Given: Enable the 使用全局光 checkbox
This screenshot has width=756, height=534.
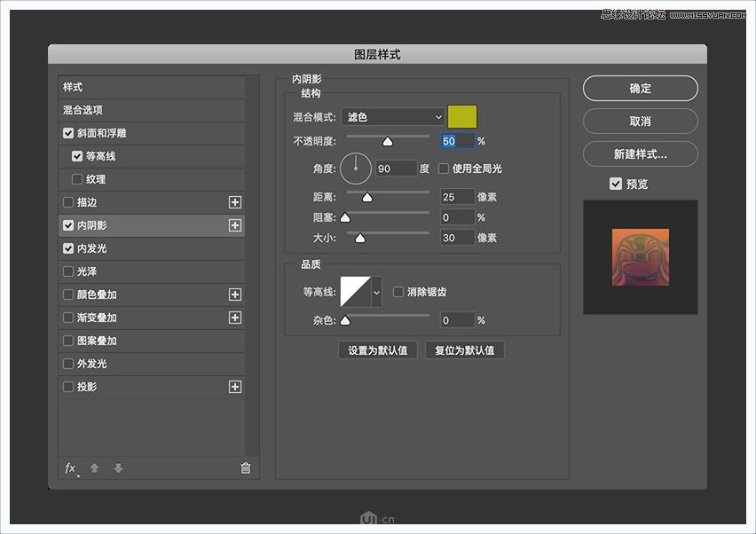Looking at the screenshot, I should point(443,169).
